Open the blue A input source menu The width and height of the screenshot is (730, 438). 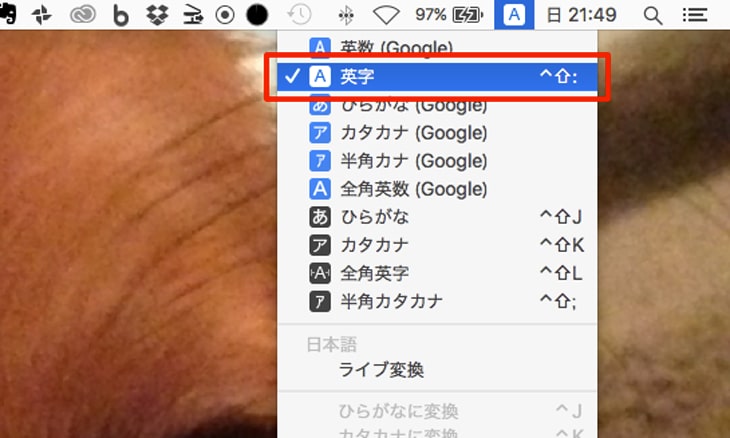pos(513,15)
